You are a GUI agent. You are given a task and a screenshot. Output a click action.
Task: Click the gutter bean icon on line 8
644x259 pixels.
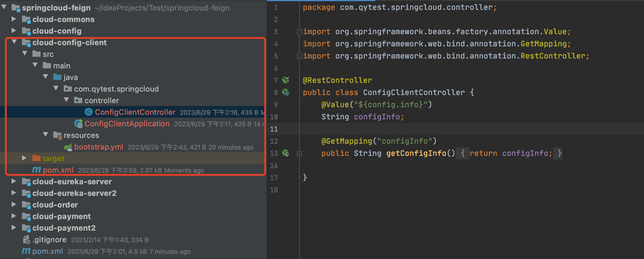(x=286, y=92)
